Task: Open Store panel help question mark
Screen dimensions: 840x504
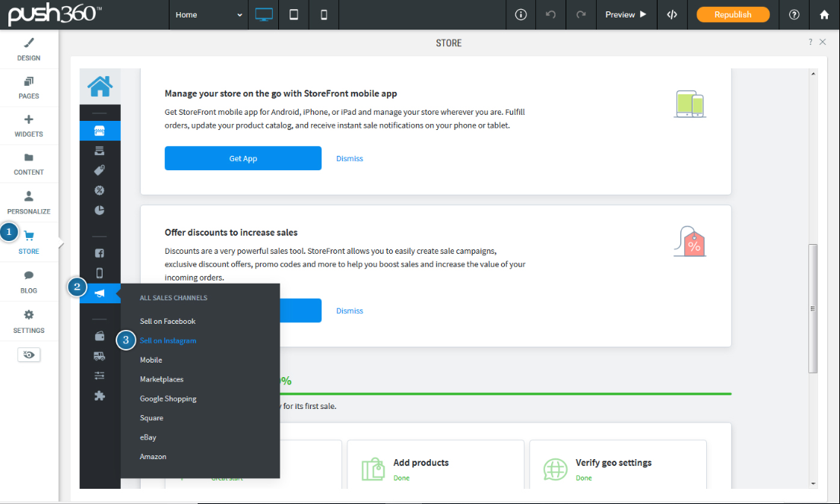Action: [810, 42]
